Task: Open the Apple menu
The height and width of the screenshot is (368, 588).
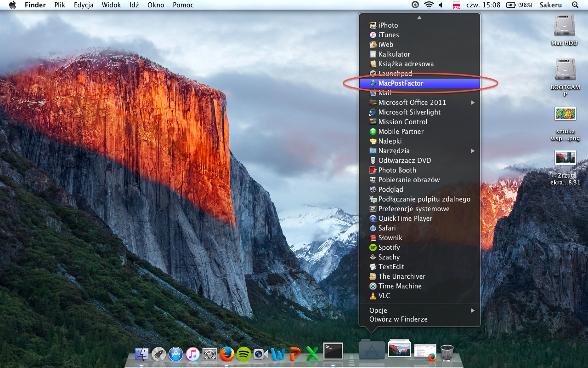Action: (12, 5)
